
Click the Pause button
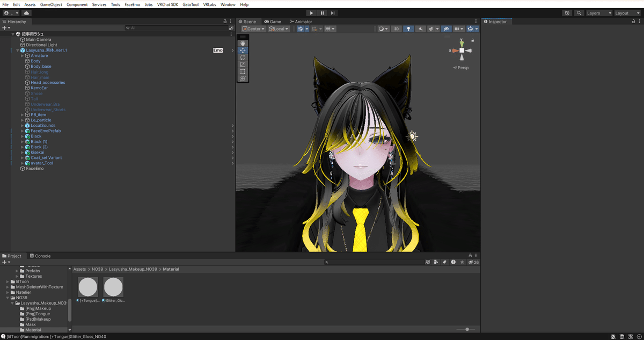(322, 13)
